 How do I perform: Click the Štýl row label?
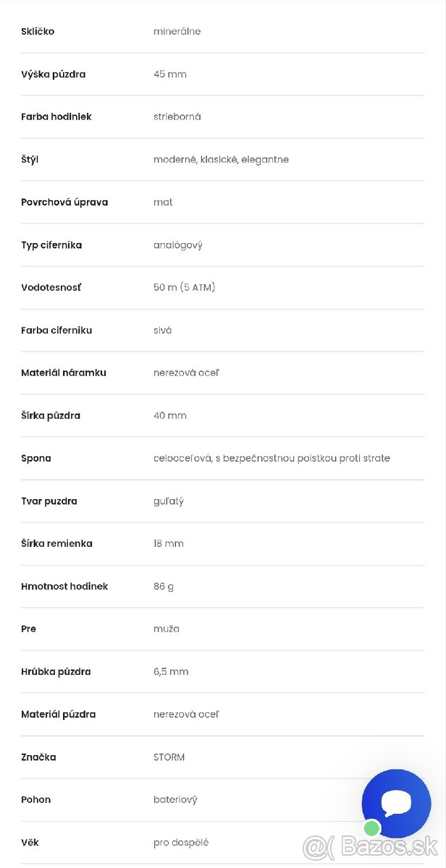point(30,160)
